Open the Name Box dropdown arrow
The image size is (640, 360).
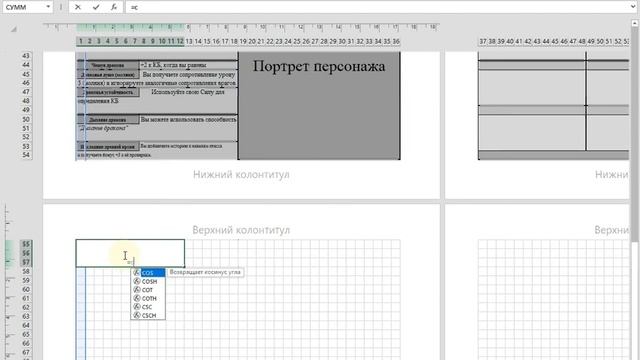48,7
